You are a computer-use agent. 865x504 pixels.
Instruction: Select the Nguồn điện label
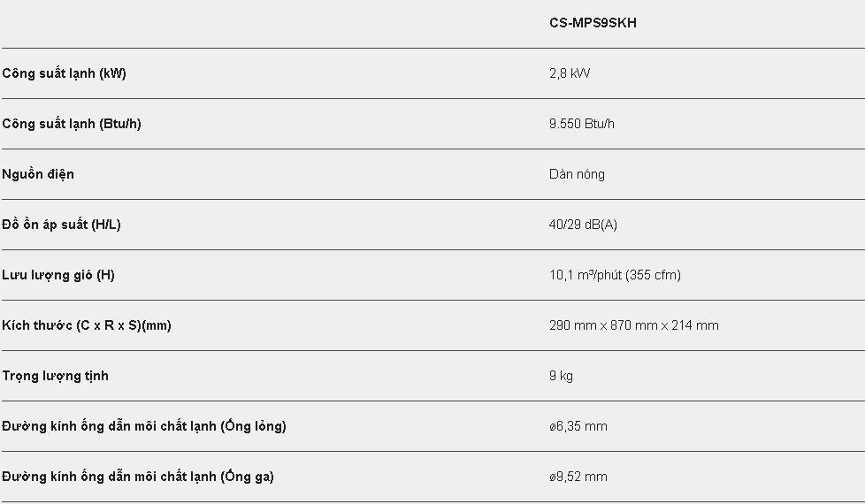38,174
